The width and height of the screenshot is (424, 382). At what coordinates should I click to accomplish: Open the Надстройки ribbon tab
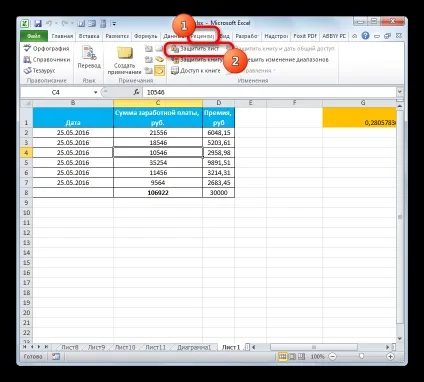[x=276, y=36]
